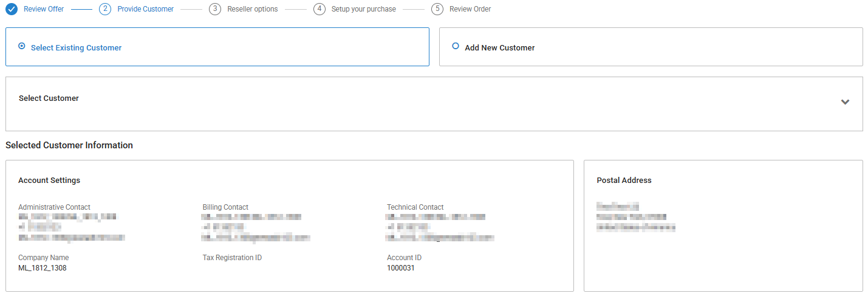
Task: Choose the Add New Customer radio button
Action: 456,46
